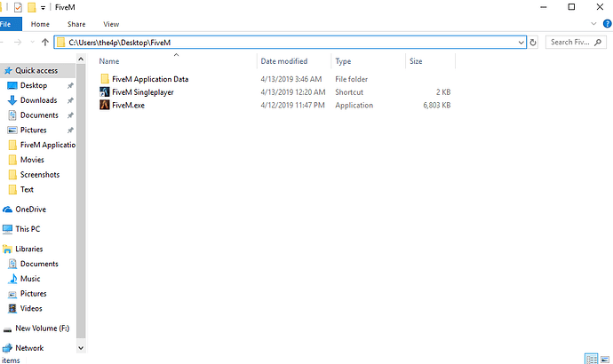The height and width of the screenshot is (364, 613).
Task: Click the FiveM Application Data file name
Action: coord(150,79)
